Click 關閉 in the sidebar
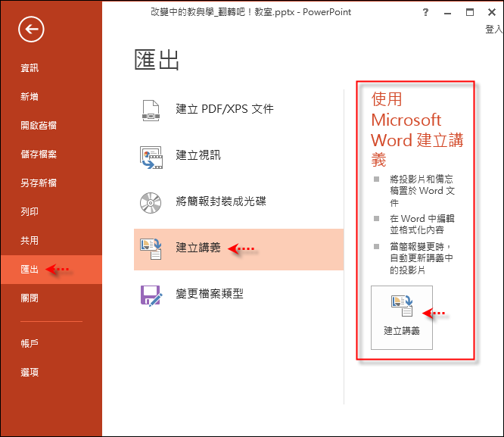 pos(30,298)
